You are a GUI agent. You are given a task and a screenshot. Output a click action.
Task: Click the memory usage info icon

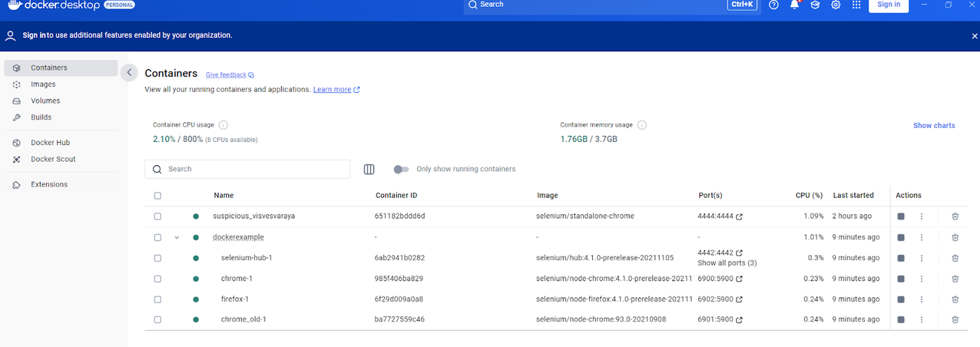pos(642,125)
